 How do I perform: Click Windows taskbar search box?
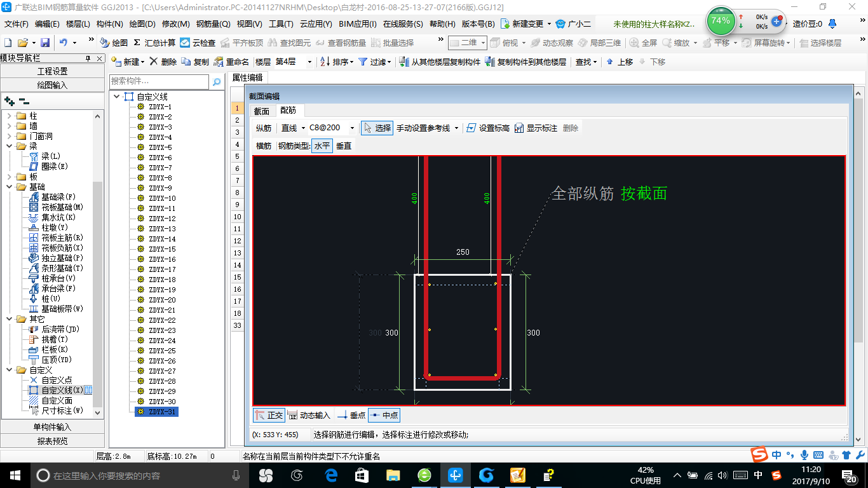(140, 475)
